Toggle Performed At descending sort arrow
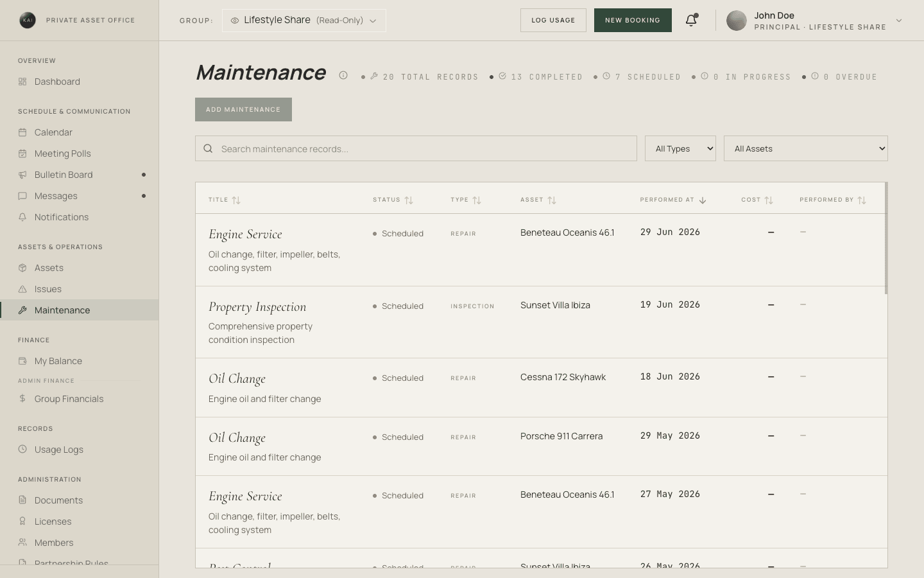 click(x=703, y=200)
